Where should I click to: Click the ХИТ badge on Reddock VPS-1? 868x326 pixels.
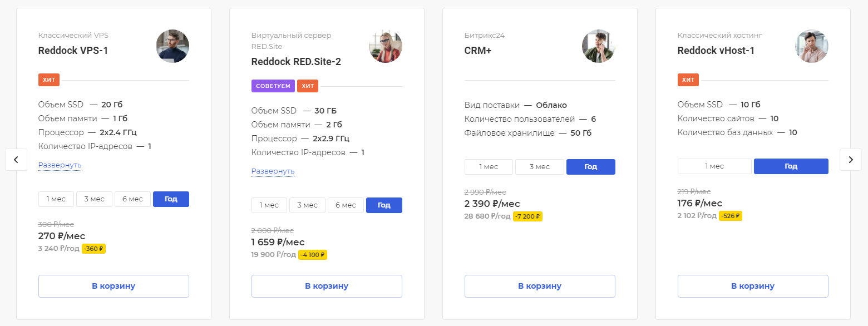(49, 80)
